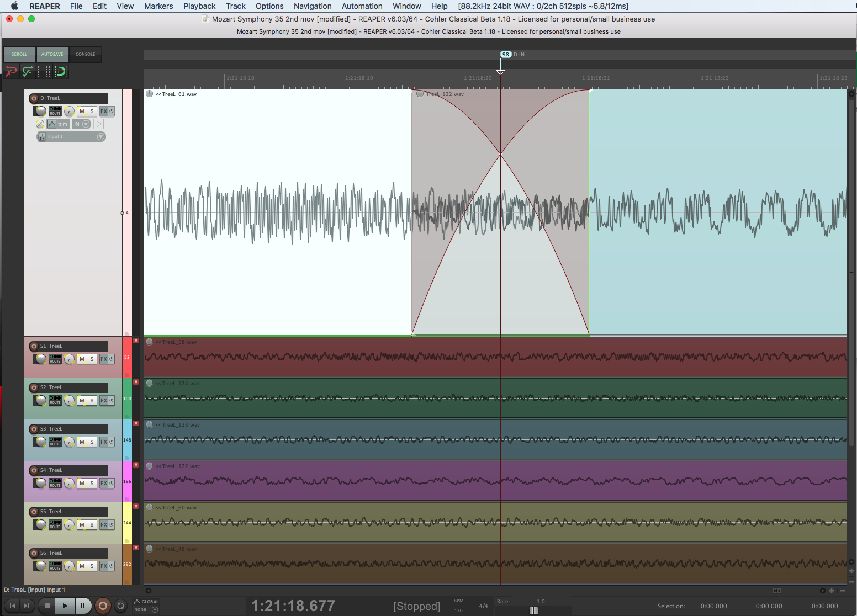Click the D: TreeL track name field

pyautogui.click(x=73, y=98)
